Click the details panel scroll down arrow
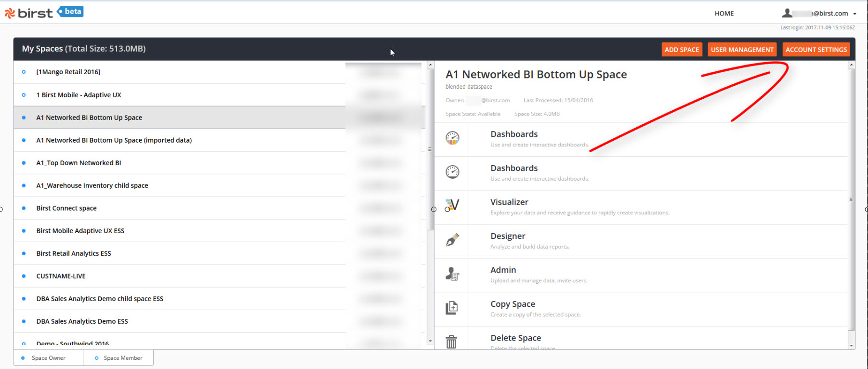This screenshot has height=369, width=868. point(851,345)
